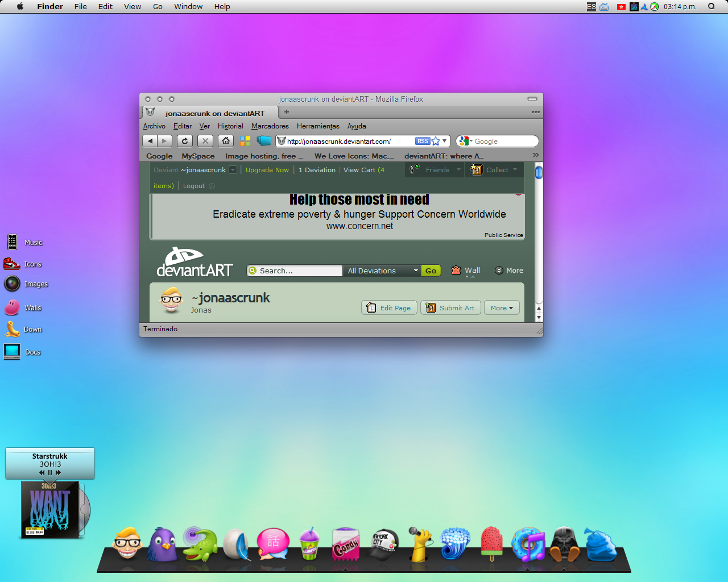Open the glasses-face app in dock

(x=127, y=544)
